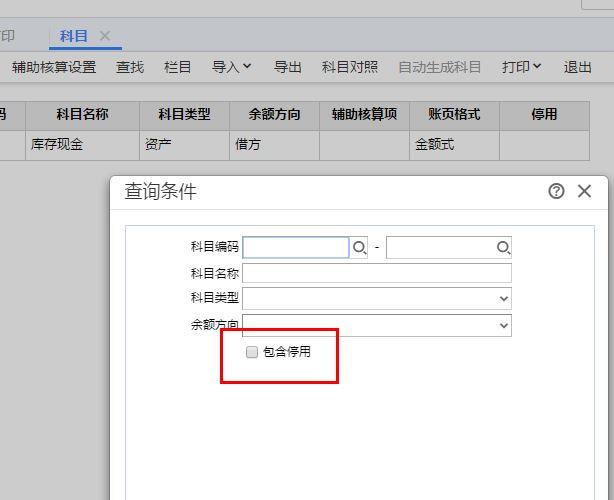The image size is (614, 500).
Task: Click 退出 in the toolbar
Action: click(578, 67)
